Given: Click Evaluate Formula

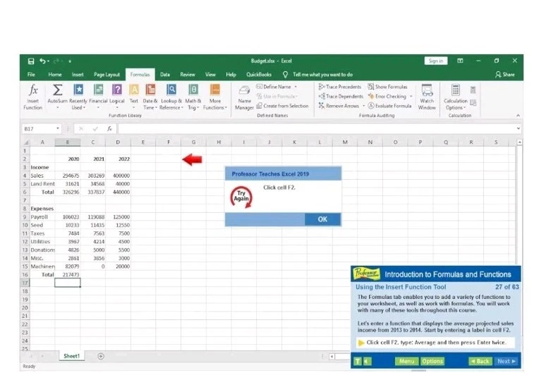Looking at the screenshot, I should 389,106.
